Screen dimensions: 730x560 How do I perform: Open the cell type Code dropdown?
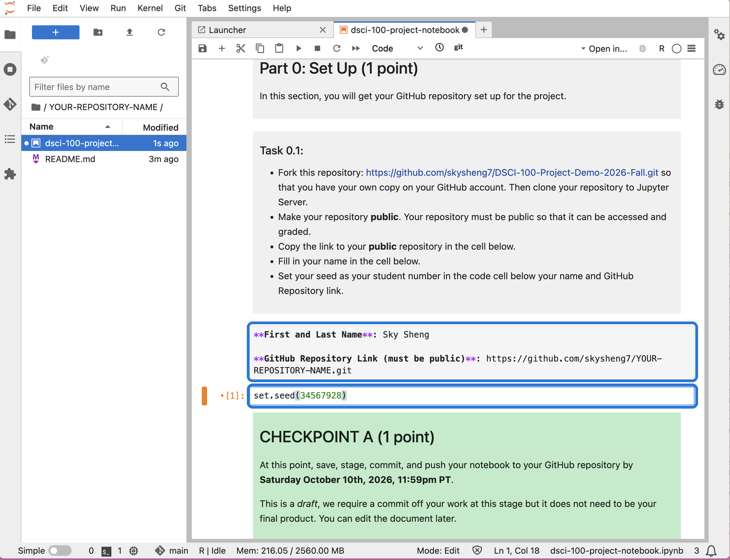point(397,48)
